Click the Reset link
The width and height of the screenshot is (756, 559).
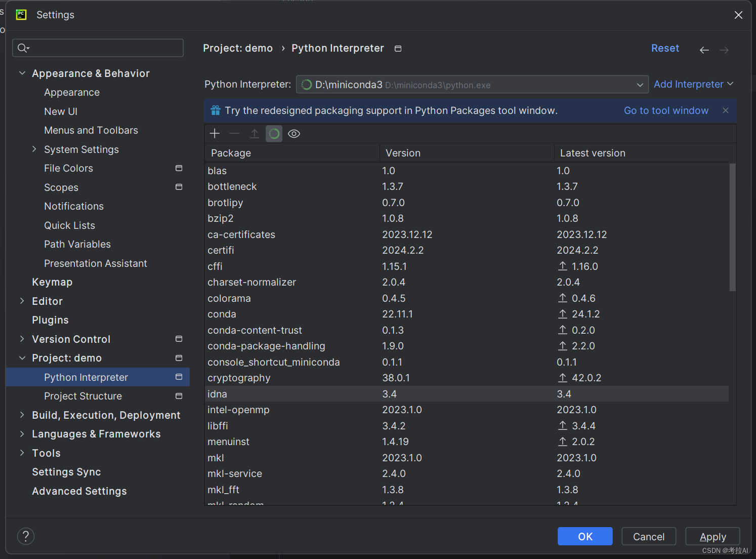pyautogui.click(x=665, y=48)
